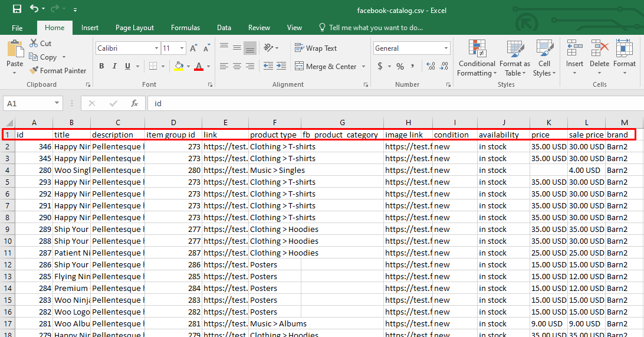
Task: Open the Page Layout tab
Action: click(x=134, y=28)
